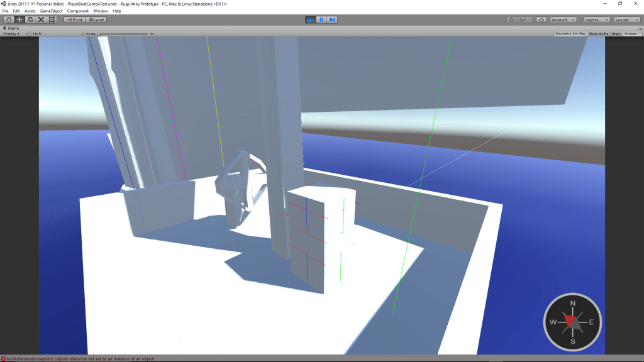Switch the Pivot handle position button
The width and height of the screenshot is (644, 362).
[x=74, y=19]
